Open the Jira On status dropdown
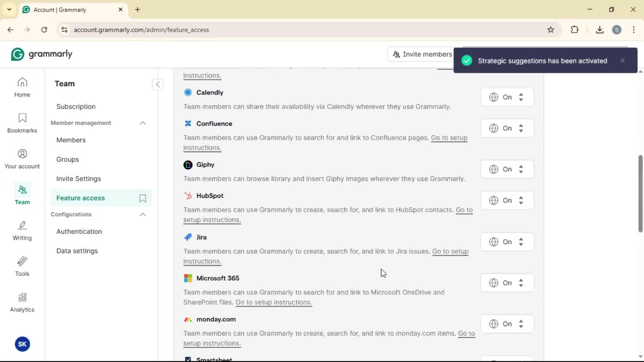This screenshot has height=362, width=644. point(507,242)
